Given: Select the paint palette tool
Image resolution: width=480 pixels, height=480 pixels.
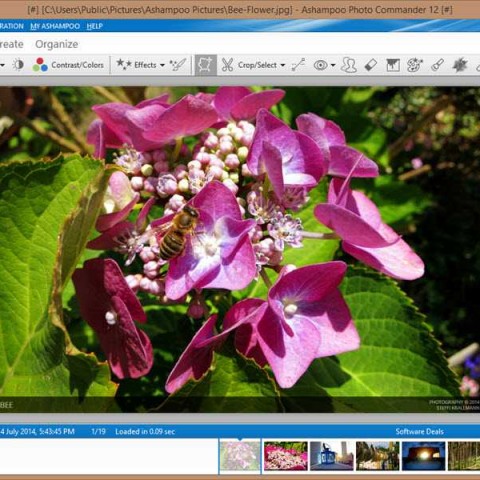Looking at the screenshot, I should point(415,65).
